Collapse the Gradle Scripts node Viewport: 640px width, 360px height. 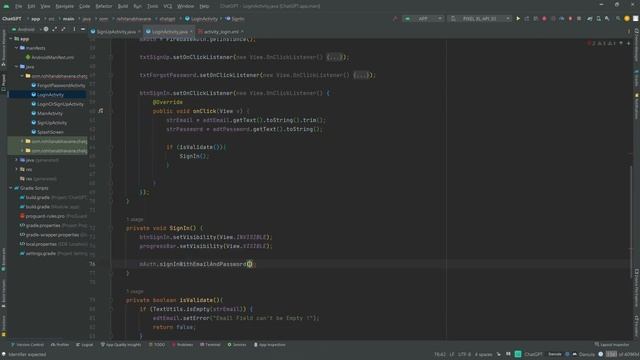(11, 188)
